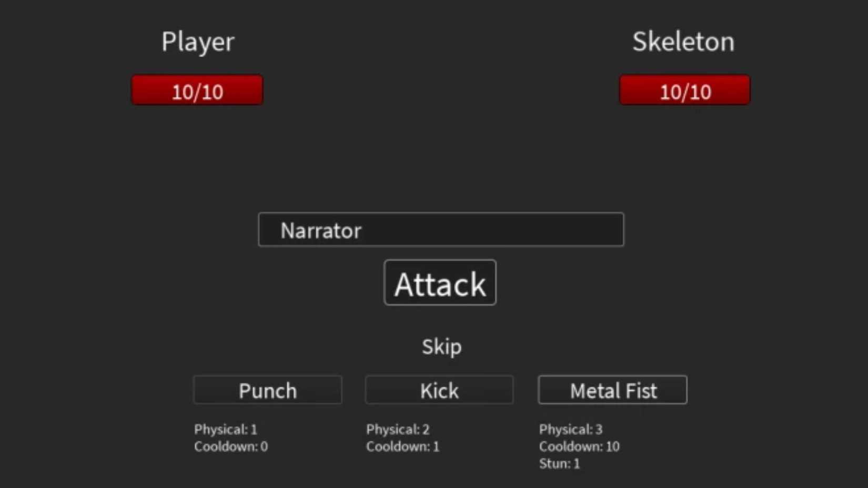Click the Skeleton name label

(683, 42)
